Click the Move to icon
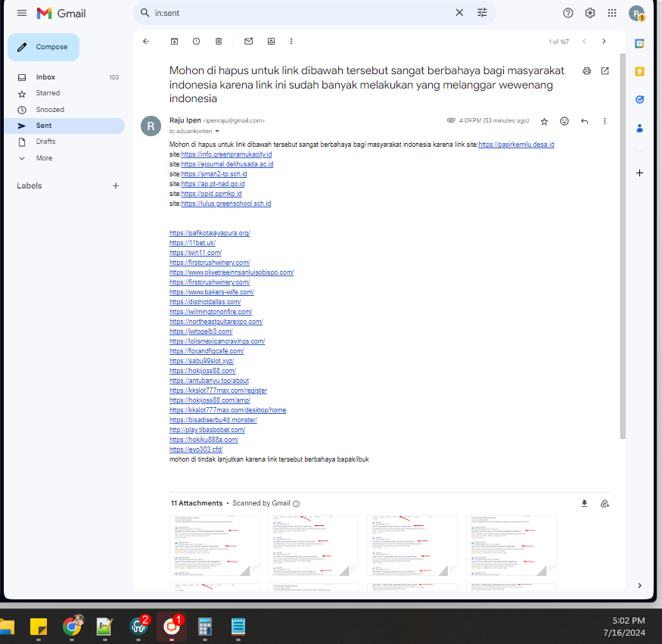The height and width of the screenshot is (644, 662). (271, 42)
